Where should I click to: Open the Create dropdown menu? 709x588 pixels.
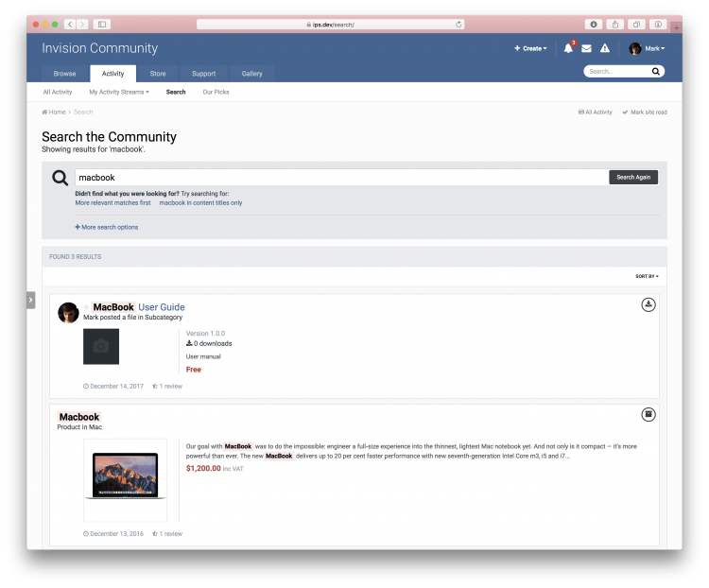(x=530, y=48)
